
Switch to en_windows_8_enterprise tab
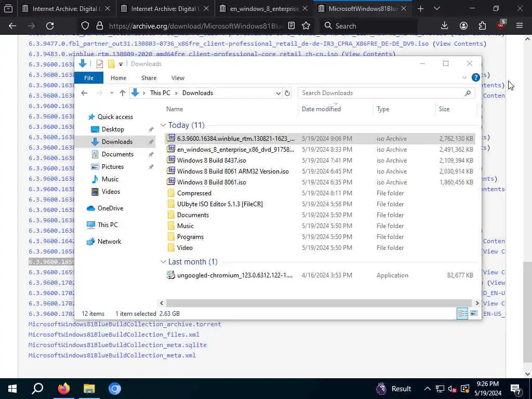(x=263, y=9)
